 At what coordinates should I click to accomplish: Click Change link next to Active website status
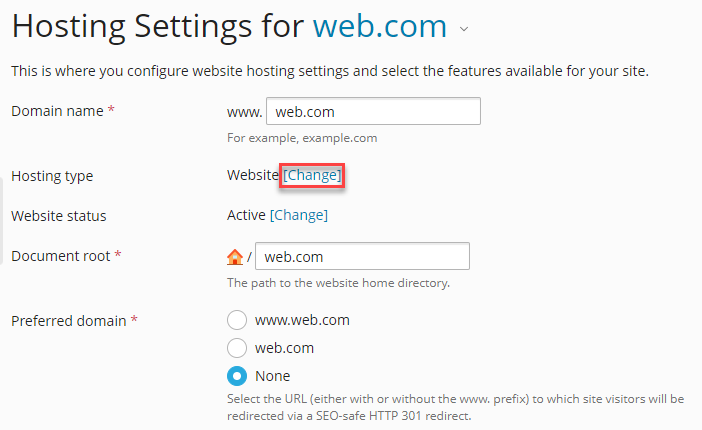[299, 214]
